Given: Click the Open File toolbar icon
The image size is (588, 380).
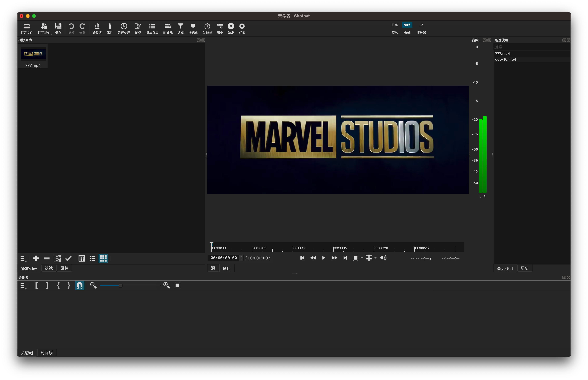Looking at the screenshot, I should (27, 28).
